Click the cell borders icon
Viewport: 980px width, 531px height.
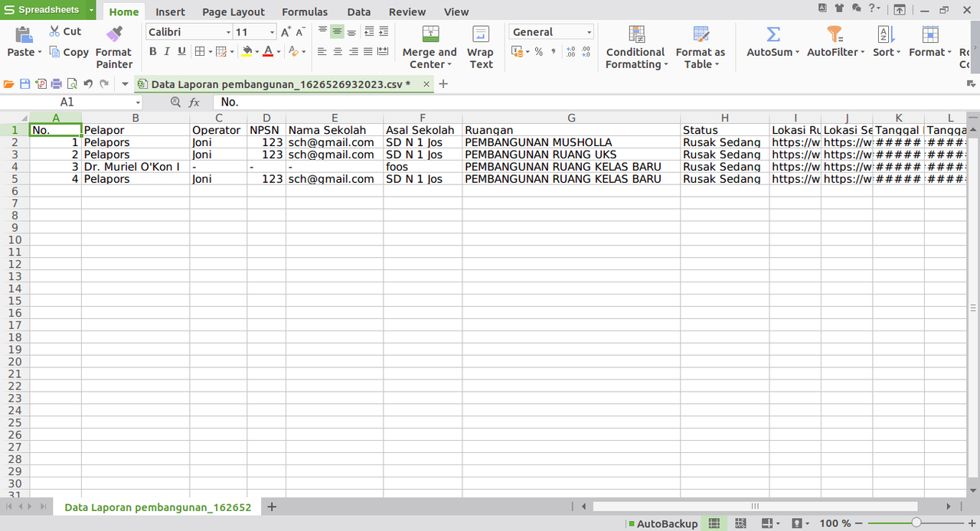200,51
